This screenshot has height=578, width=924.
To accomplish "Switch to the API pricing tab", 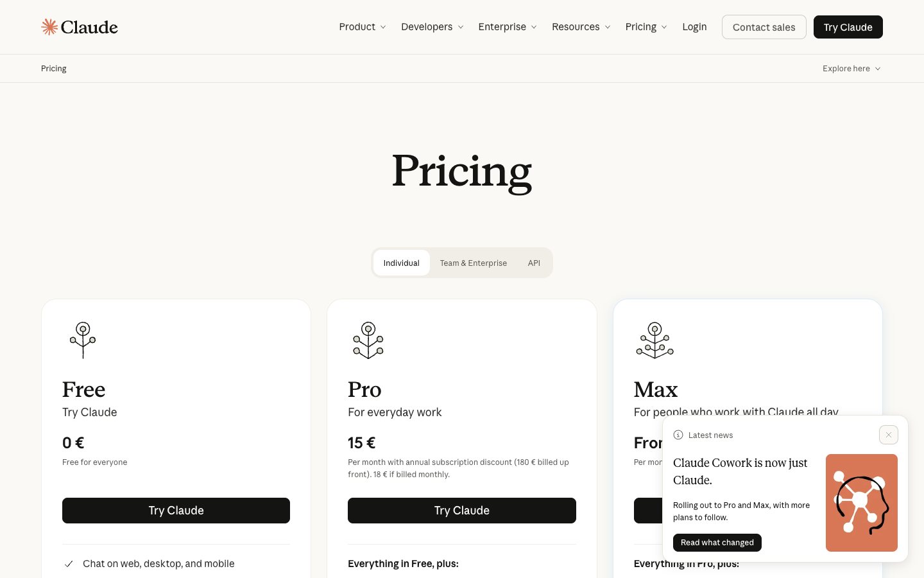I will [x=534, y=263].
